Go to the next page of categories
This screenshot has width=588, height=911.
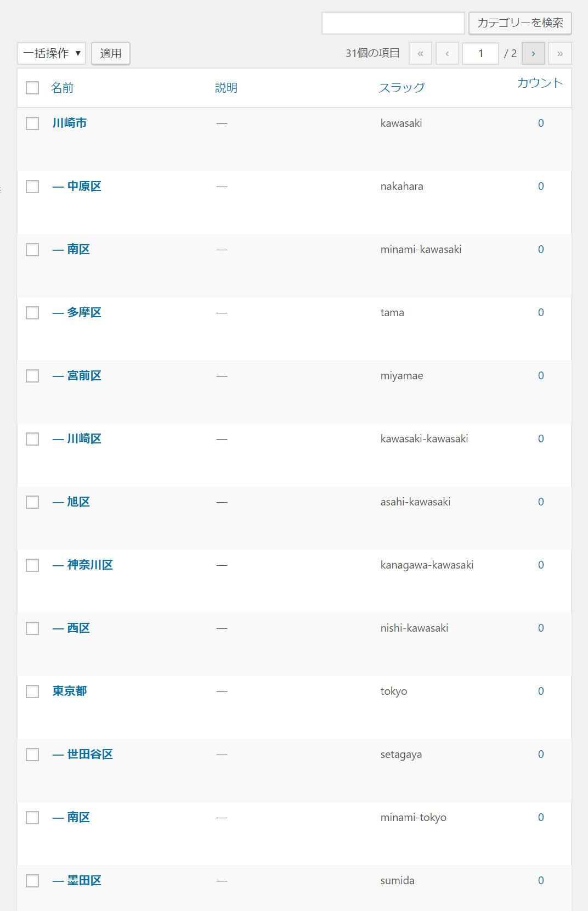[533, 54]
